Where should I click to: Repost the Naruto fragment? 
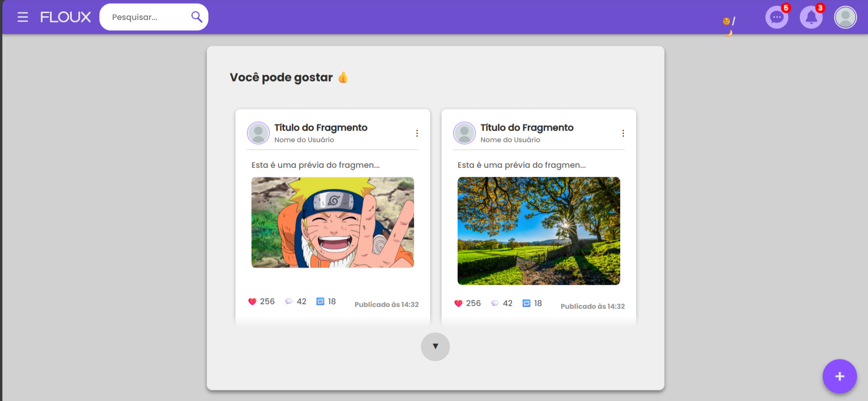pyautogui.click(x=321, y=302)
